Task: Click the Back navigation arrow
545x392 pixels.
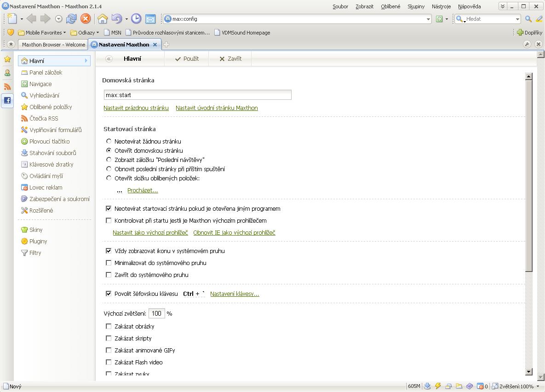Action: click(31, 19)
